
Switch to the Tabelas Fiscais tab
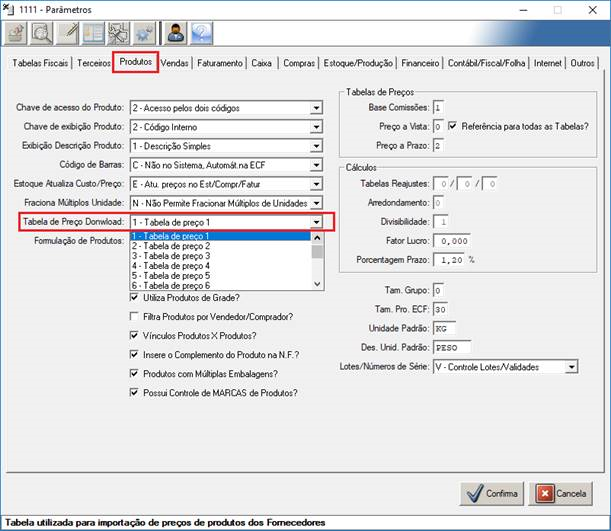click(40, 63)
